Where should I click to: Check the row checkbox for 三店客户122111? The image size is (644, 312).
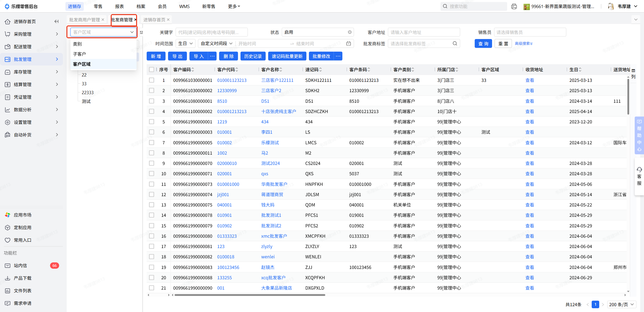[151, 80]
